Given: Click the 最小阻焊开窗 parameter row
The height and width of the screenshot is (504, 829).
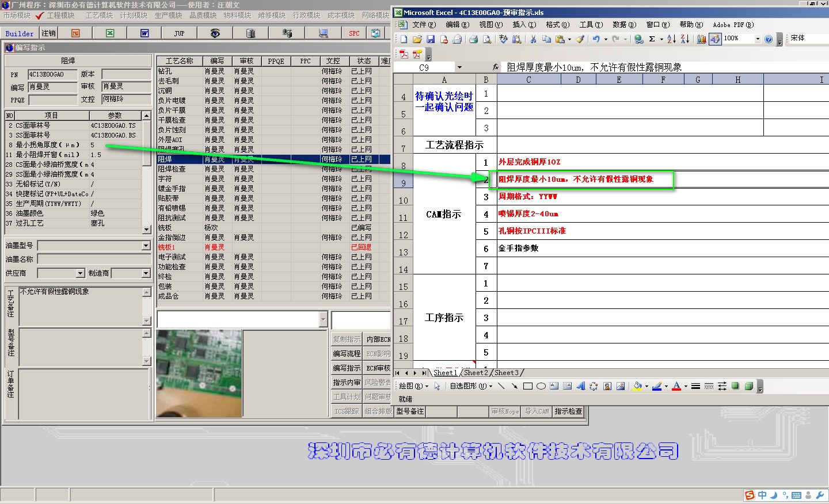Looking at the screenshot, I should (x=73, y=155).
